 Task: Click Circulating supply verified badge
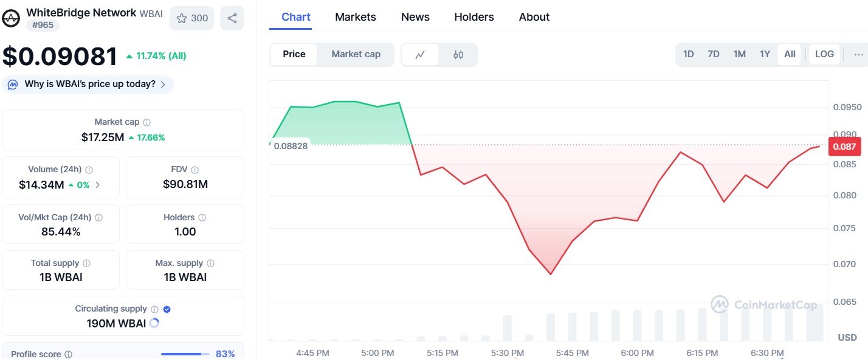pyautogui.click(x=167, y=309)
